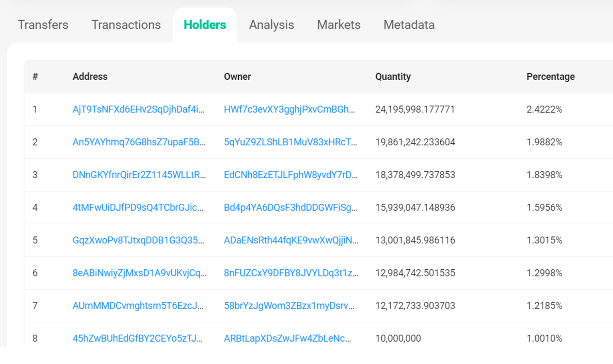Screen dimensions: 613x364
Task: Click the Quantity column header
Action: (393, 77)
